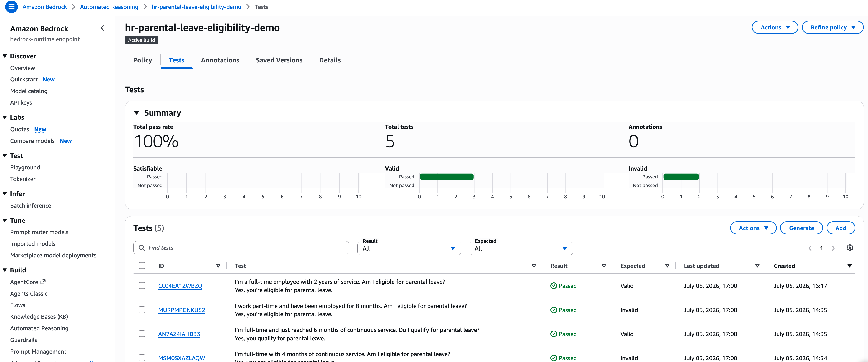Image resolution: width=868 pixels, height=362 pixels.
Task: Sort by Result column arrow
Action: point(604,266)
